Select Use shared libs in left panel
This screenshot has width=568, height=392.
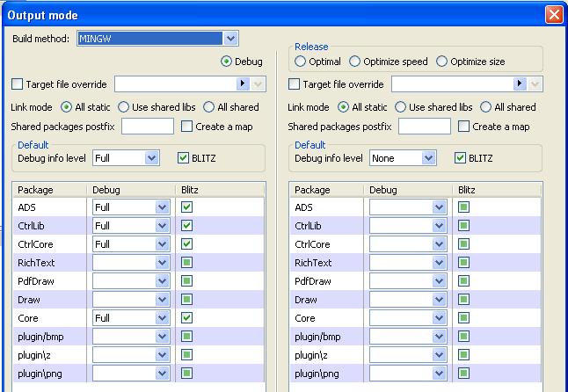(124, 107)
